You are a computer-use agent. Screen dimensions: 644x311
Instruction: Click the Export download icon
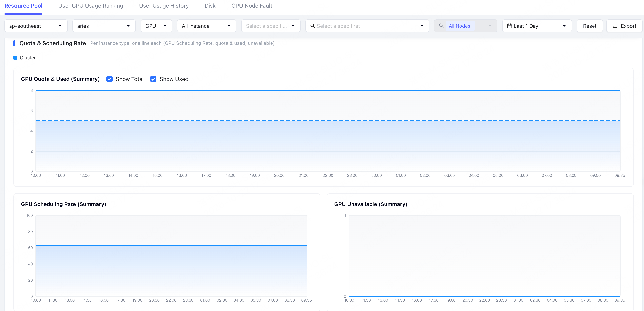(615, 26)
